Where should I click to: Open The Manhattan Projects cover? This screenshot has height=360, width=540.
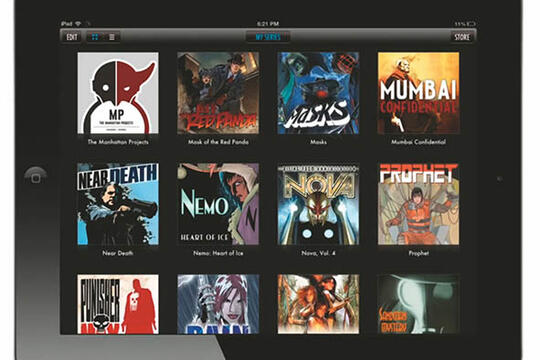point(118,93)
